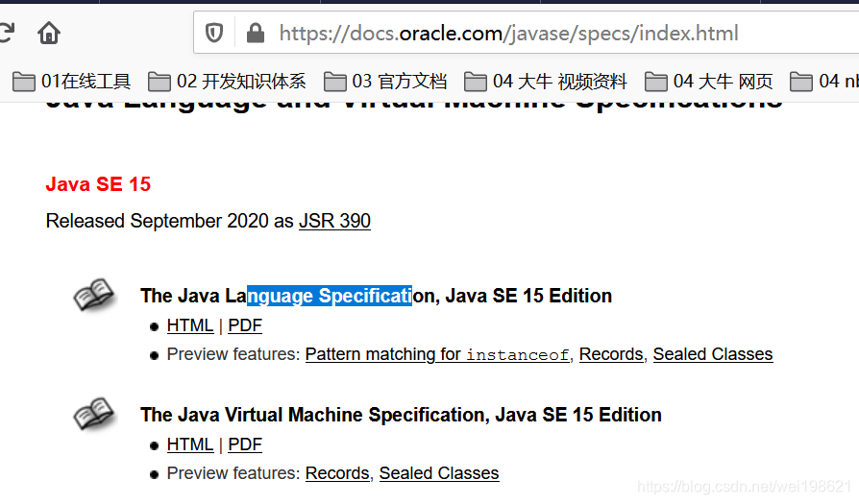Click the book icon beside Java Language Specification
This screenshot has width=859, height=504.
pos(93,295)
